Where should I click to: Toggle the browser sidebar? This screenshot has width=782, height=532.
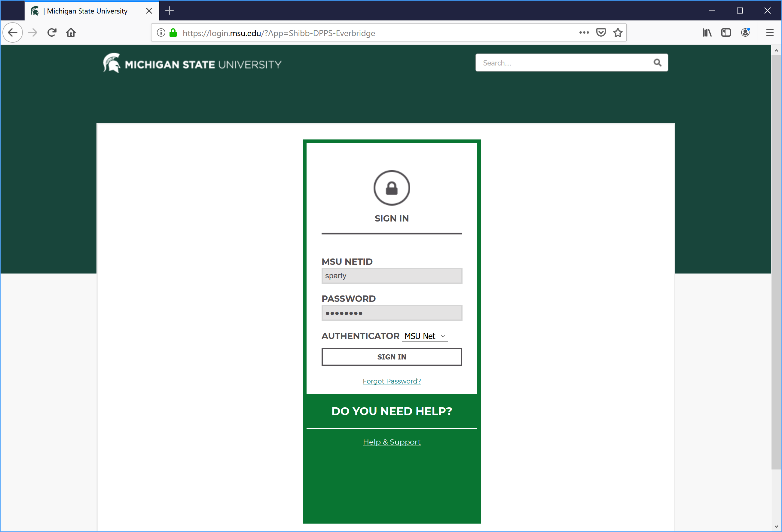(x=726, y=33)
